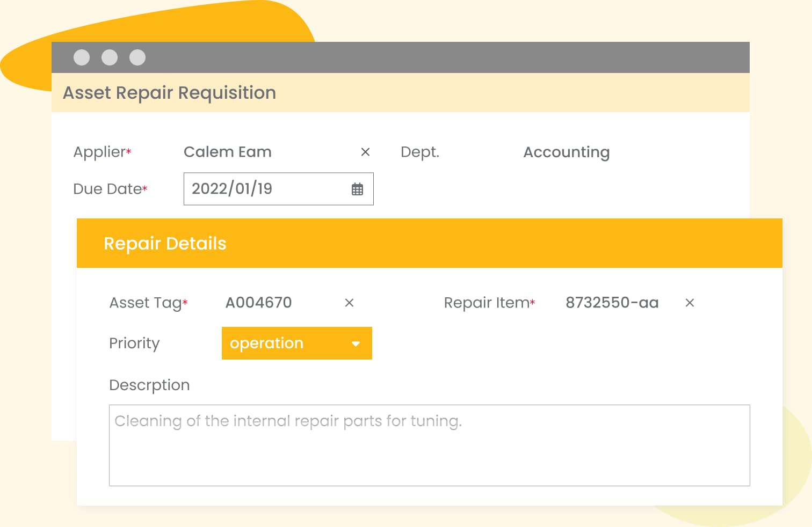Screen dimensions: 812x527
Task: Click the Asset Repair Requisition title
Action: click(169, 93)
